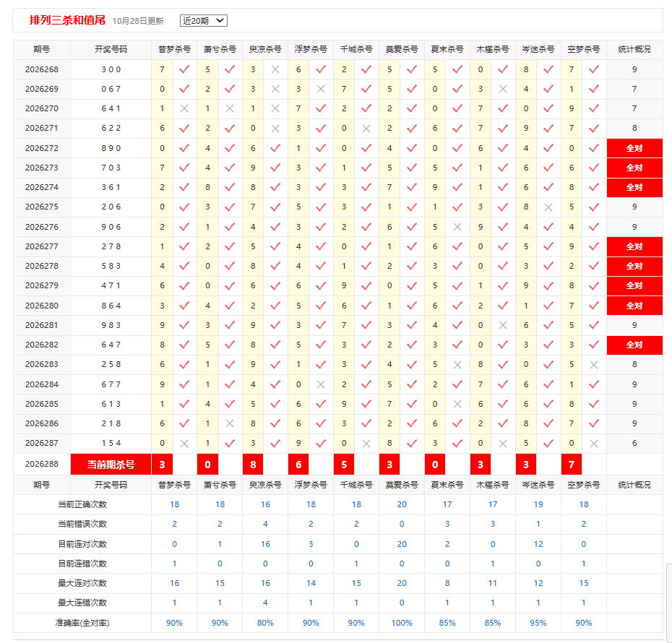Click the 当前错误次数 row label
Viewport: 672px width, 643px height.
point(82,525)
